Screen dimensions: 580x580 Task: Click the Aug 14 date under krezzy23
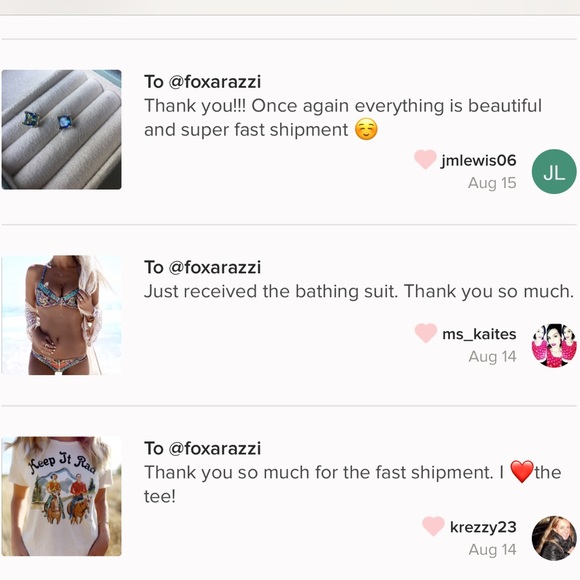coord(492,550)
